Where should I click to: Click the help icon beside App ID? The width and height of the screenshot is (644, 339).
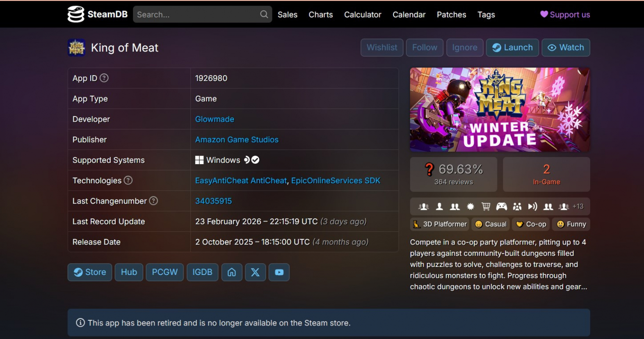(104, 78)
